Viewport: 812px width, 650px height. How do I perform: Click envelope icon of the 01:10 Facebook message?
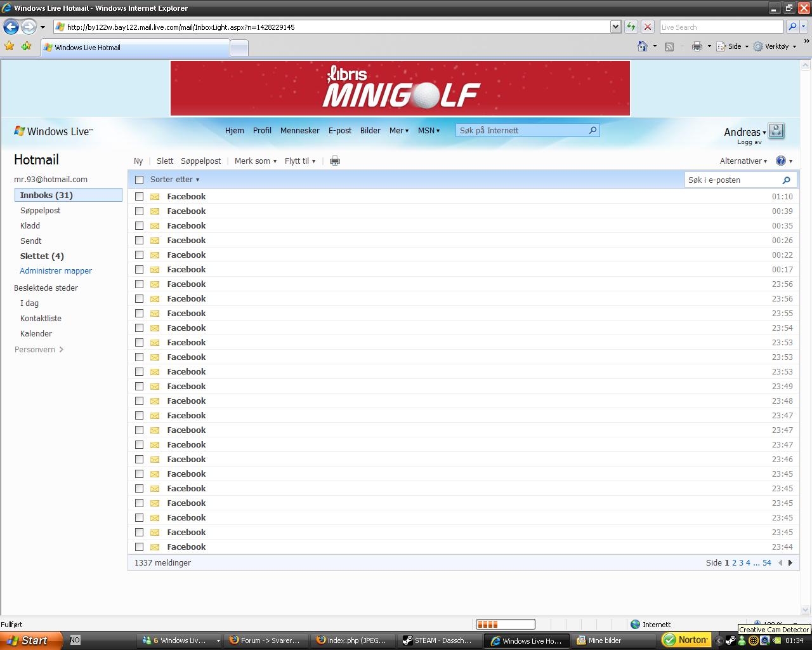(x=155, y=197)
